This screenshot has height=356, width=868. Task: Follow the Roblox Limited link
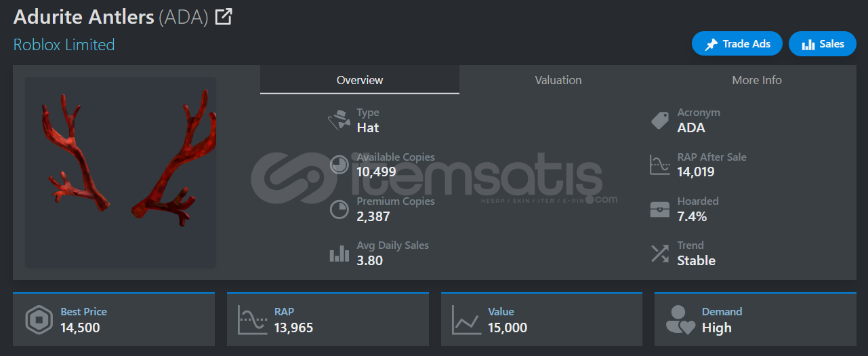(64, 45)
